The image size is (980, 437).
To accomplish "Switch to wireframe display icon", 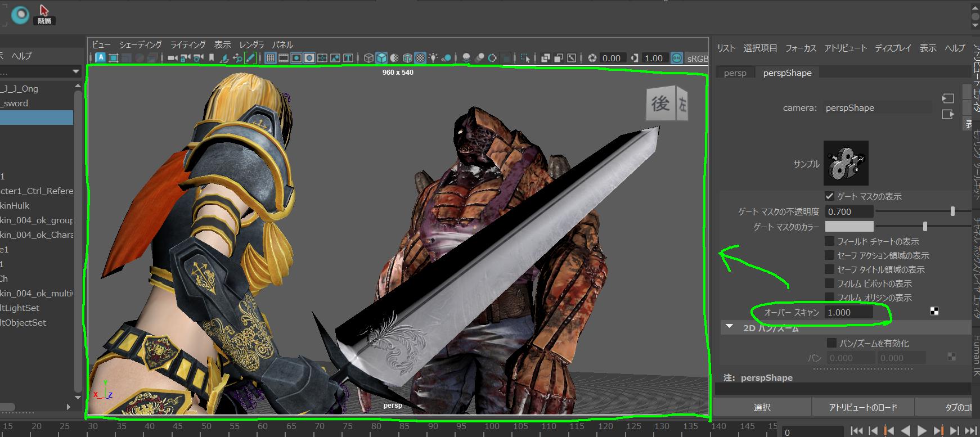I will [369, 58].
